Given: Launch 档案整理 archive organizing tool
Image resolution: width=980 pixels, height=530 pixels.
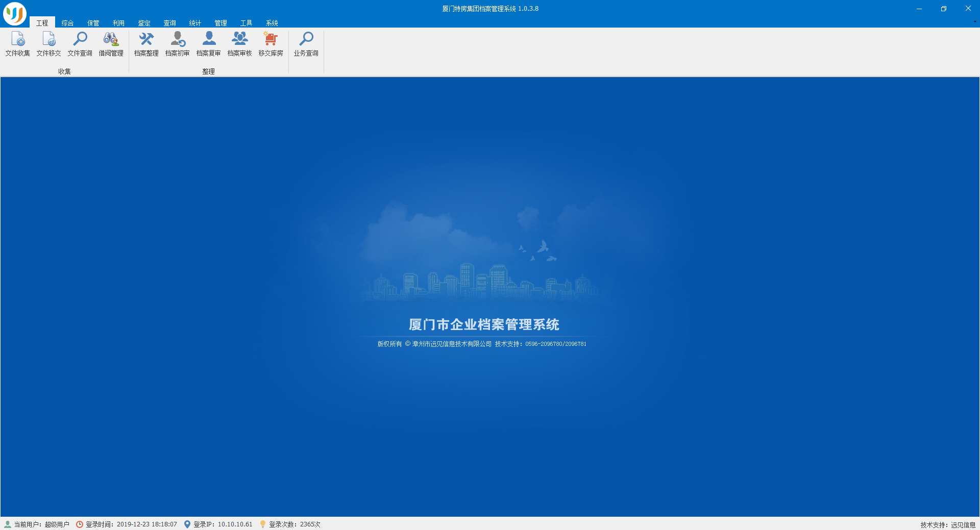Looking at the screenshot, I should [x=146, y=44].
